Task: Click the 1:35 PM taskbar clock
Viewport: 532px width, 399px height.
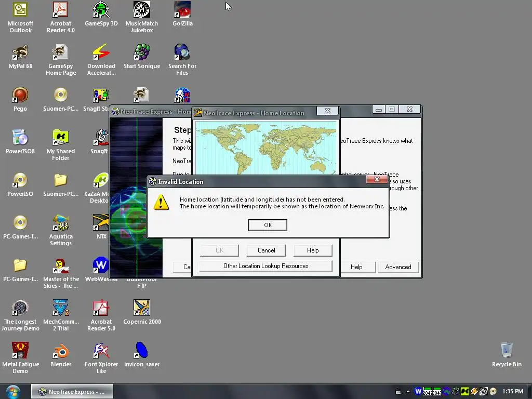Action: click(513, 392)
